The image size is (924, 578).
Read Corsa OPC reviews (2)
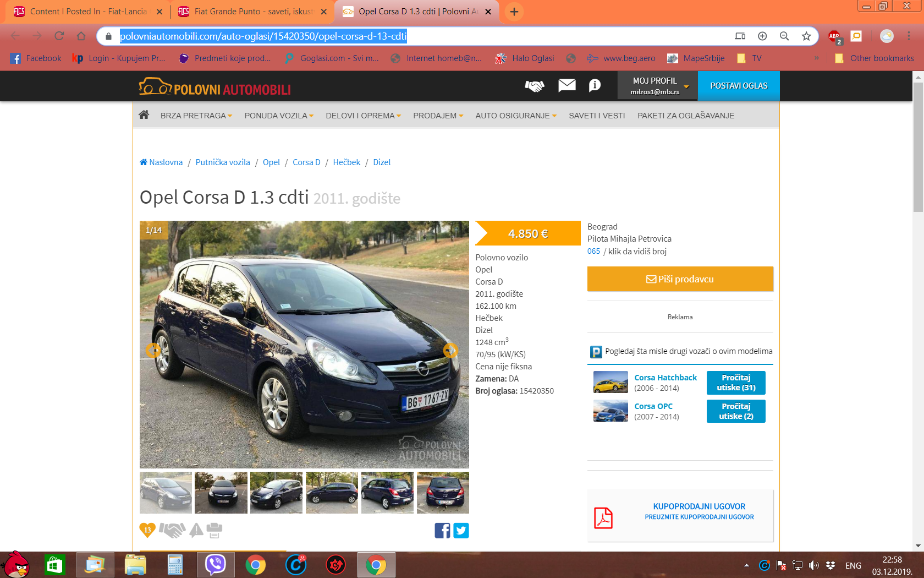(x=736, y=411)
